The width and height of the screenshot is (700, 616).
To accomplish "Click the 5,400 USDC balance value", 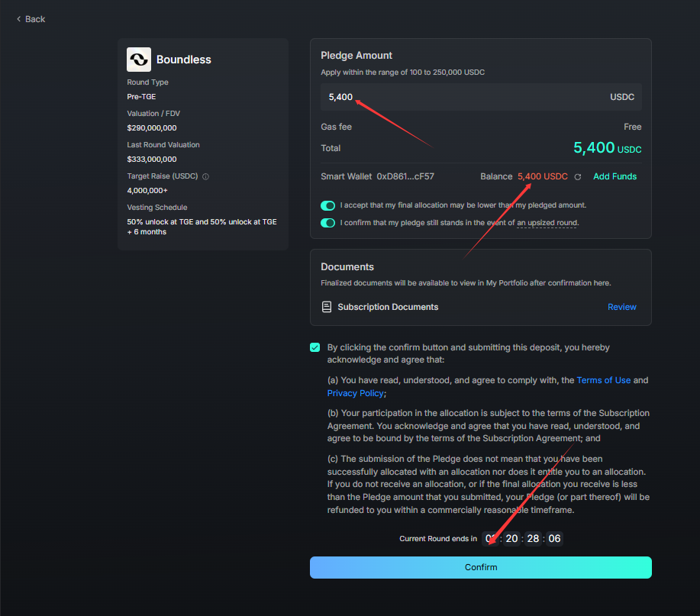I will point(543,176).
